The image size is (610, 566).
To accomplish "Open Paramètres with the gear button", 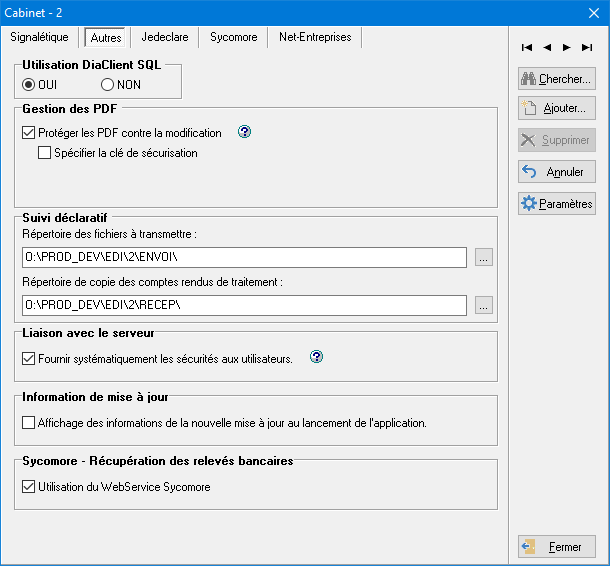I will [556, 203].
